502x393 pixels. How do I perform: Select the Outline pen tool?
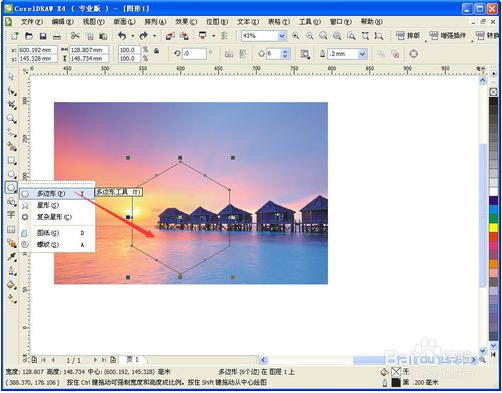pos(11,271)
